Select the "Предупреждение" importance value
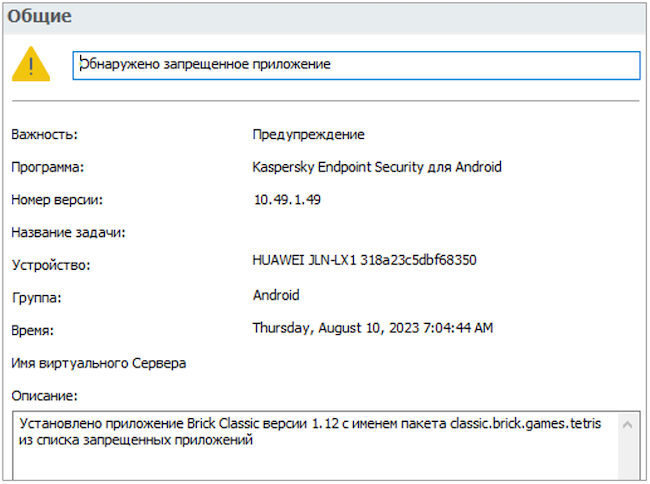This screenshot has height=484, width=650. [308, 135]
